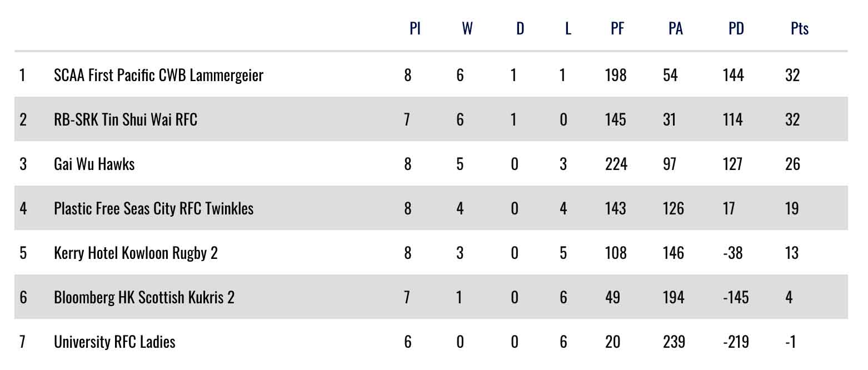Click the D column header
The width and height of the screenshot is (868, 370).
[x=520, y=29]
